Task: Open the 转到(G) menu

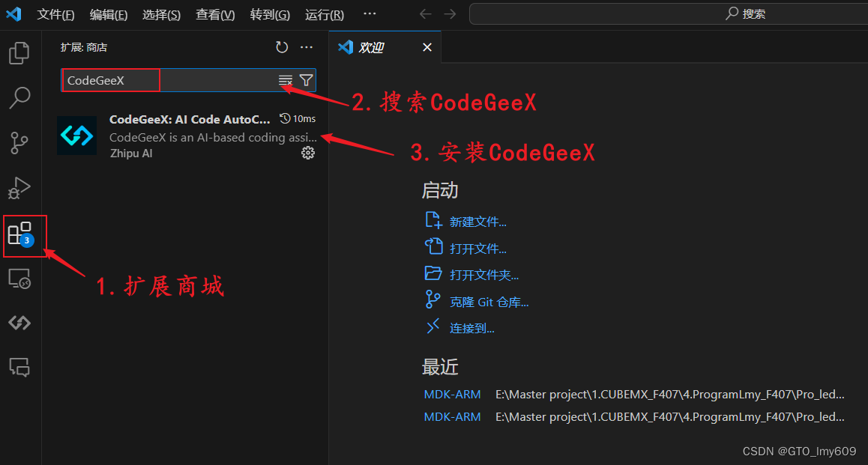Action: pos(270,15)
